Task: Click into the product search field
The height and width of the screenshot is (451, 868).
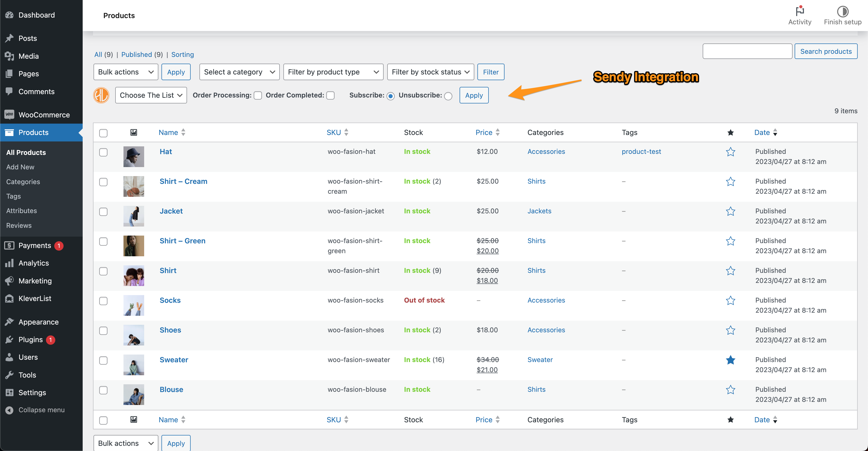Action: 747,51
